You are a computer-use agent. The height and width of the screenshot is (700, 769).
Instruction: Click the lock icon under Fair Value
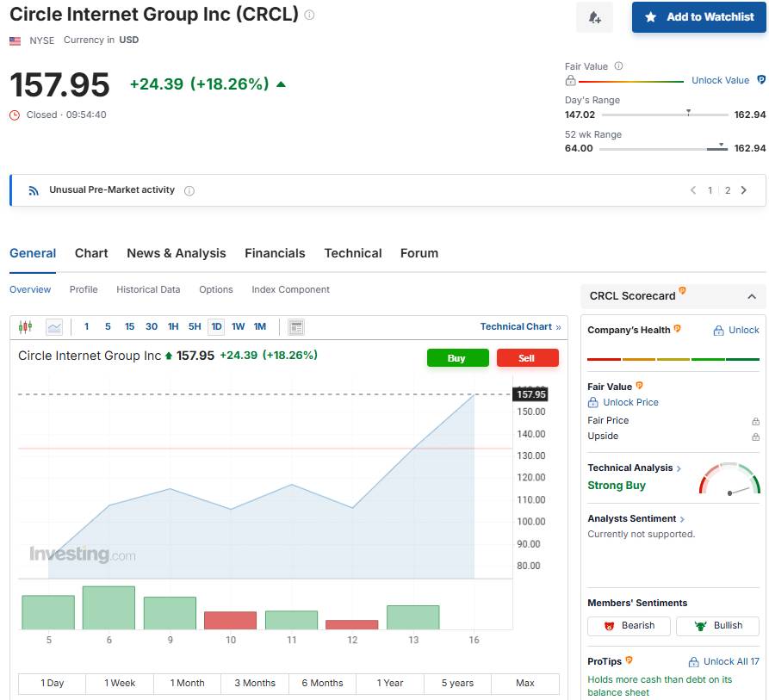(570, 80)
